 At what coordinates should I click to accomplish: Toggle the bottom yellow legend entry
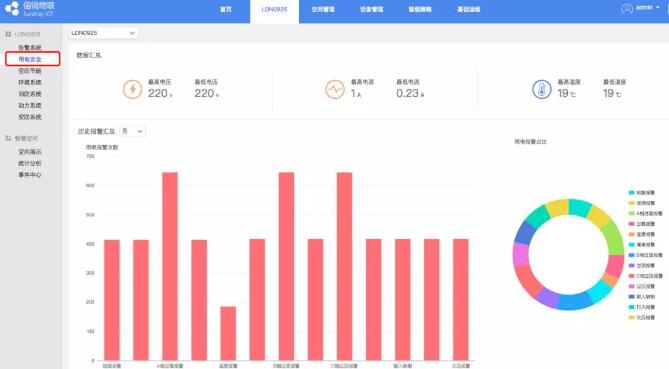pos(641,317)
